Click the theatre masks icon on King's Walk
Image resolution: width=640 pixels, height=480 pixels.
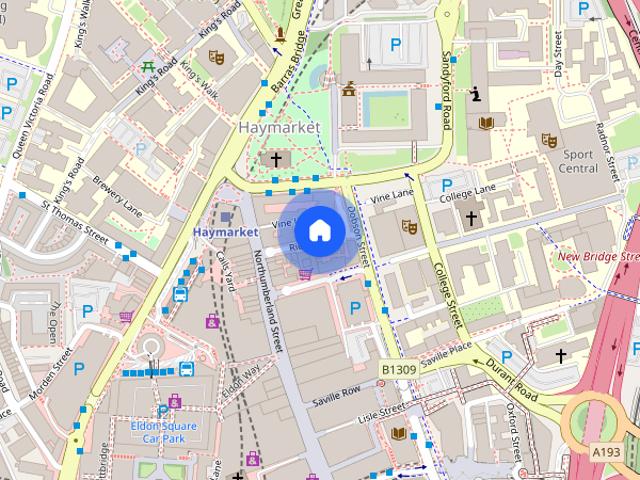click(x=216, y=57)
